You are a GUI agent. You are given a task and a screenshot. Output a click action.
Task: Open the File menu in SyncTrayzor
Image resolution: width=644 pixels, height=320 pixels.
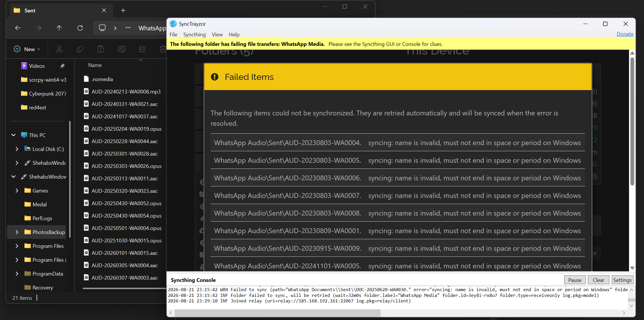173,34
